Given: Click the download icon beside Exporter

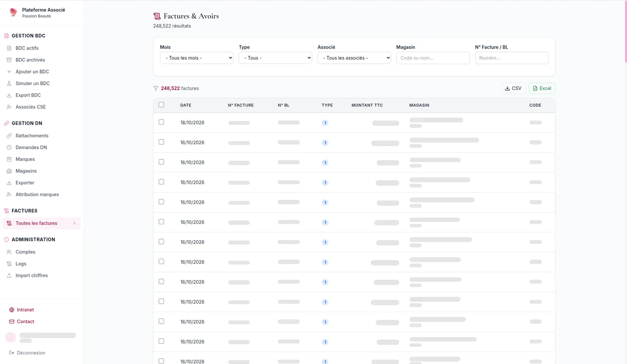Looking at the screenshot, I should (x=9, y=183).
